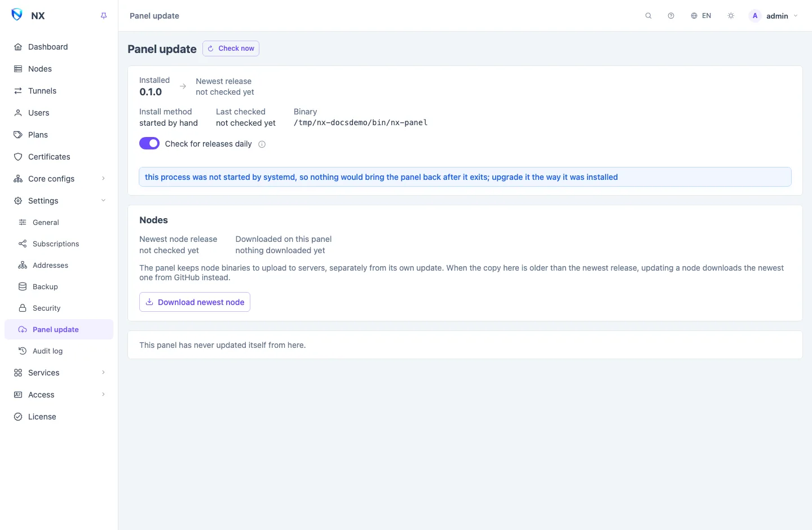Click Download newest node button

tap(195, 302)
